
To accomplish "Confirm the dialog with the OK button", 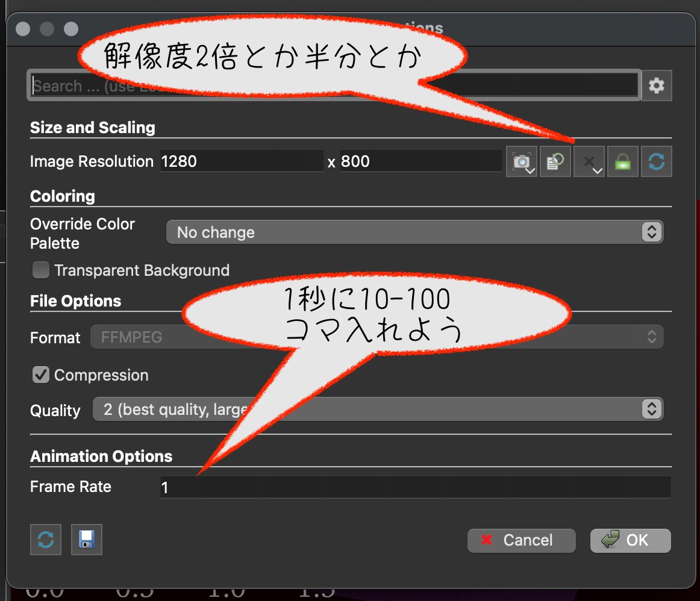I will [630, 540].
